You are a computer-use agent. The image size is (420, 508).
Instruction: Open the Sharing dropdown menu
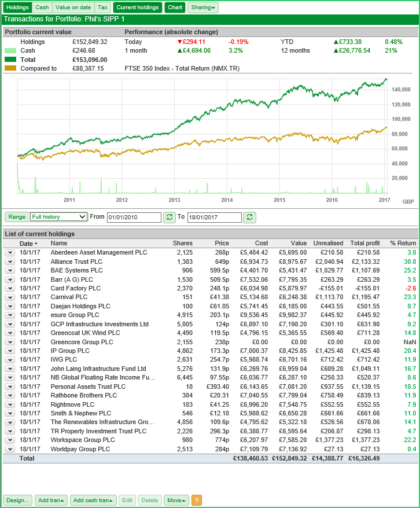[x=202, y=8]
